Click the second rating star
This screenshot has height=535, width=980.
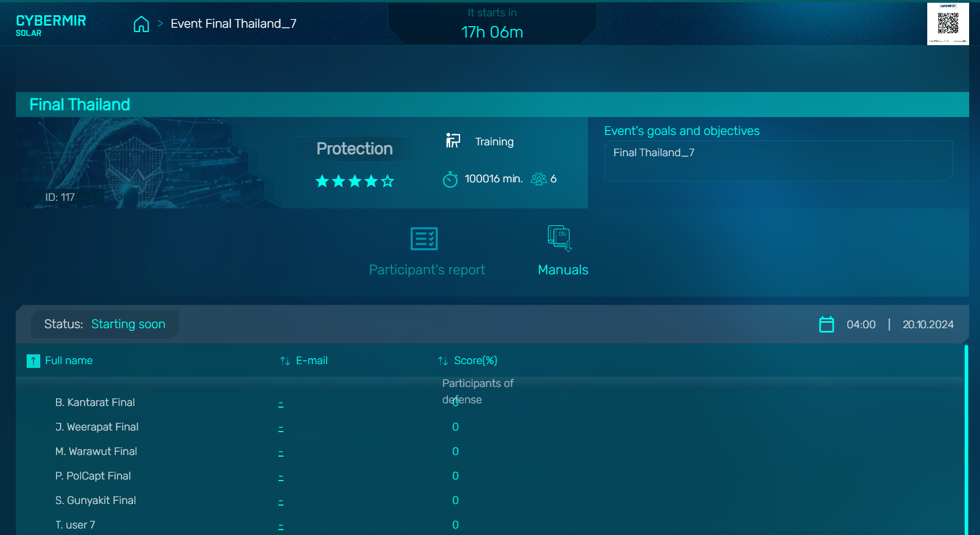coord(339,181)
